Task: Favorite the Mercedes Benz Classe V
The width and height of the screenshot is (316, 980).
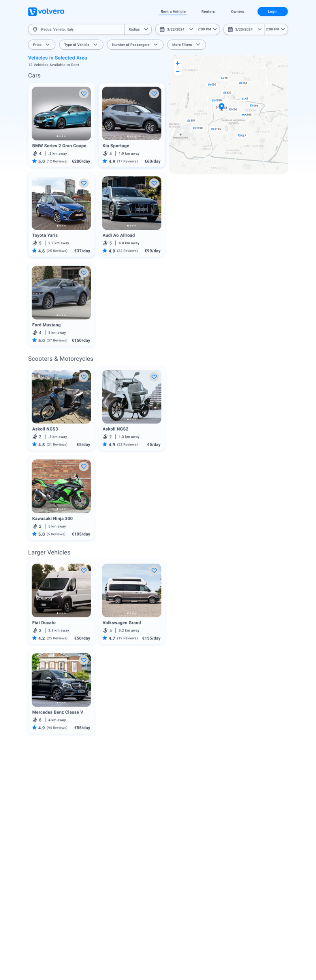Action: click(84, 660)
